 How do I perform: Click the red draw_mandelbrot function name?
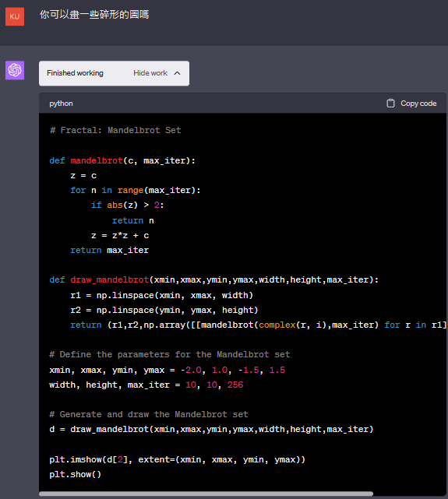(110, 279)
